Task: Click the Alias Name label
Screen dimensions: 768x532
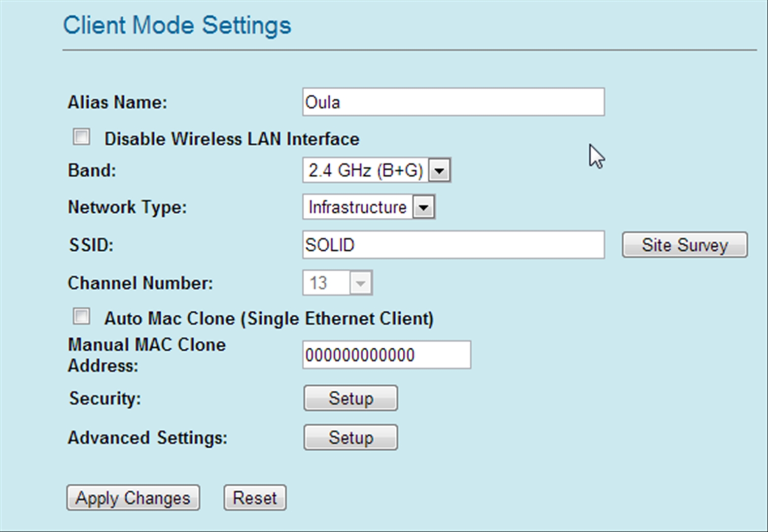Action: [117, 102]
